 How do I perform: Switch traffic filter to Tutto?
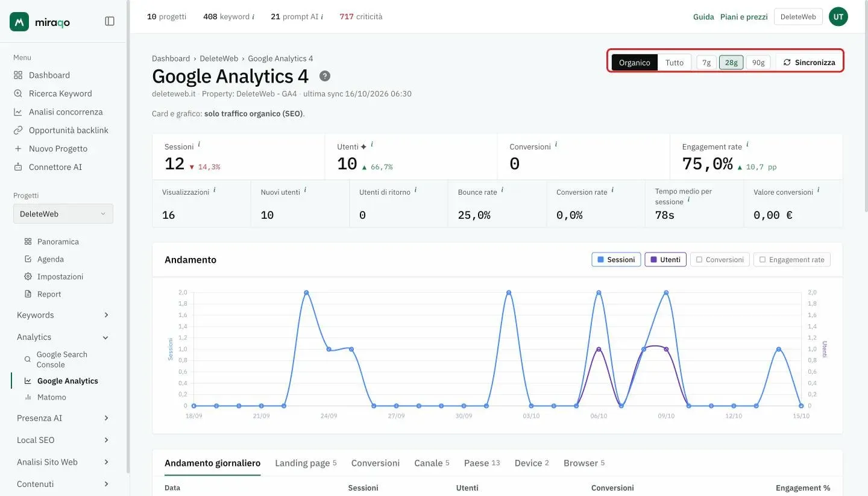(675, 63)
